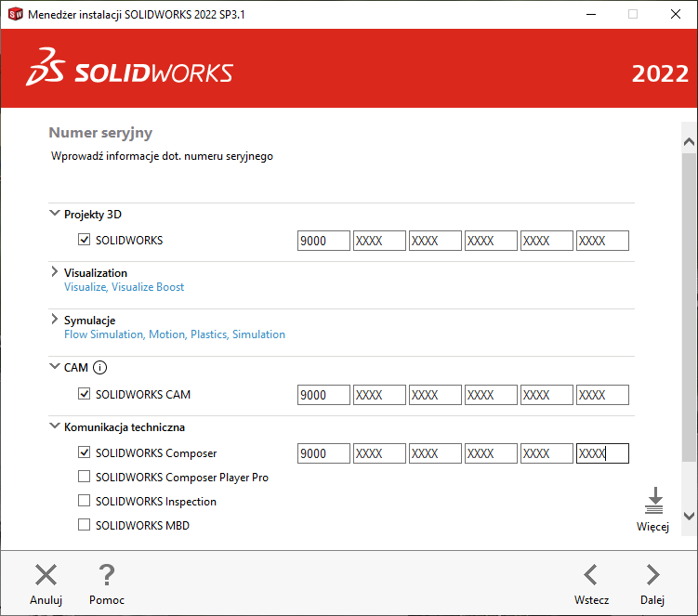
Task: Proceed with the Dalej arrow
Action: coord(652,574)
